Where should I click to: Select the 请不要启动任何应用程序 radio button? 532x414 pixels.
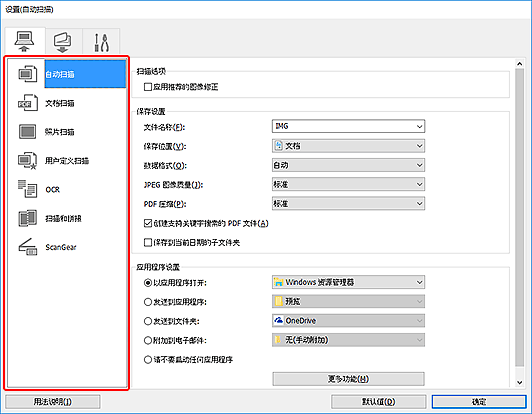tap(148, 360)
